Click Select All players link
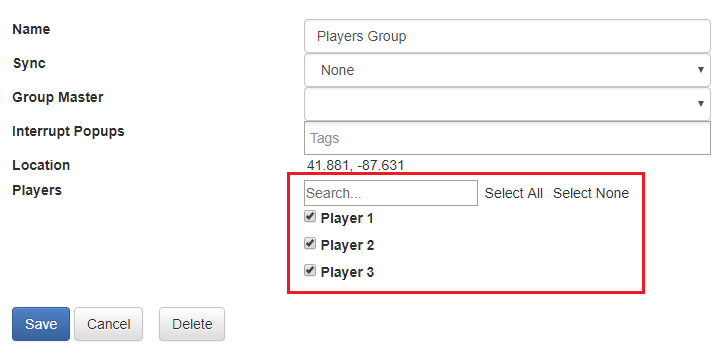The image size is (722, 364). 513,193
